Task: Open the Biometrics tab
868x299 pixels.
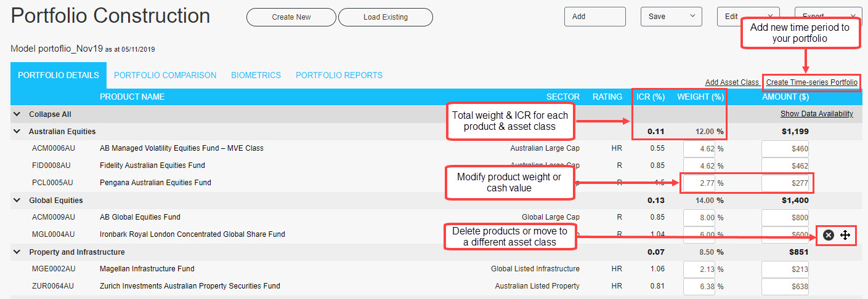Action: (x=256, y=76)
